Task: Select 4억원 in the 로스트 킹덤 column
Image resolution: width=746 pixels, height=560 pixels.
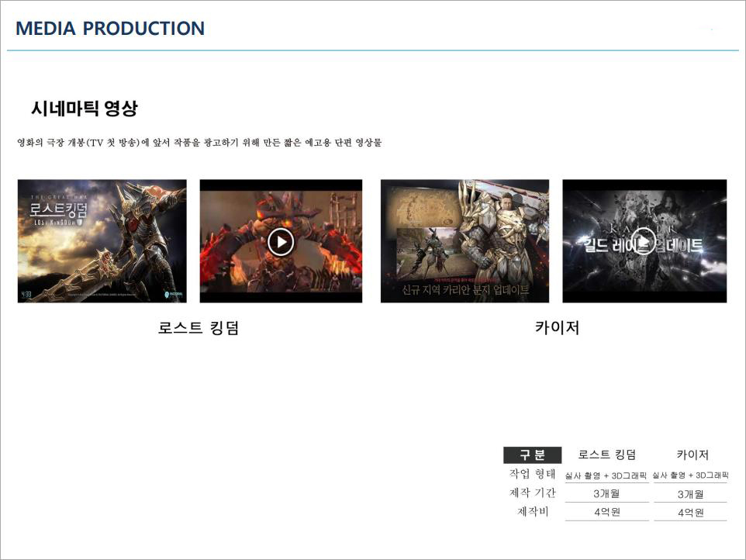Action: tap(607, 513)
